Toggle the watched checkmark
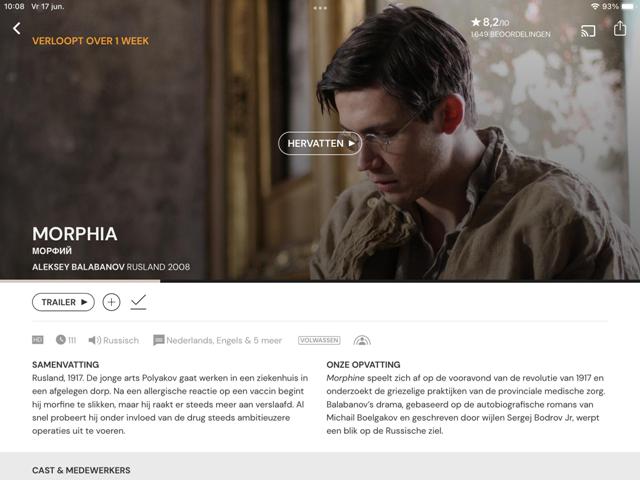The image size is (640, 480). pos(138,302)
